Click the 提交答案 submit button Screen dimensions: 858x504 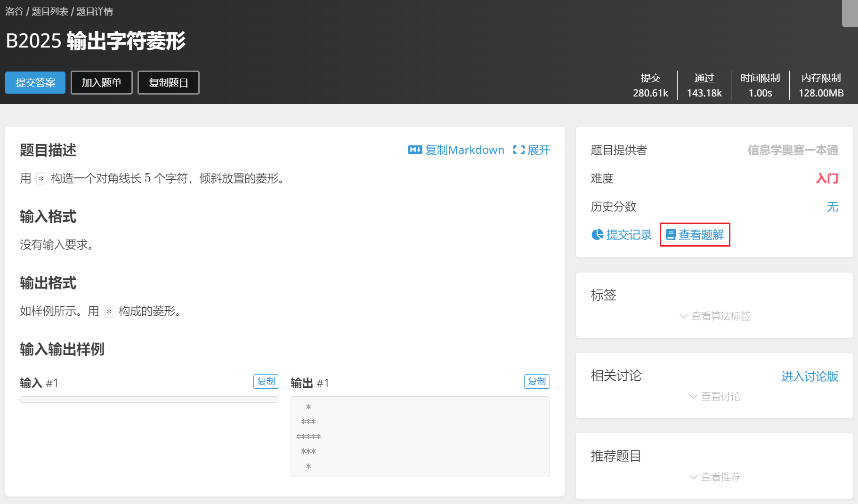[x=35, y=82]
